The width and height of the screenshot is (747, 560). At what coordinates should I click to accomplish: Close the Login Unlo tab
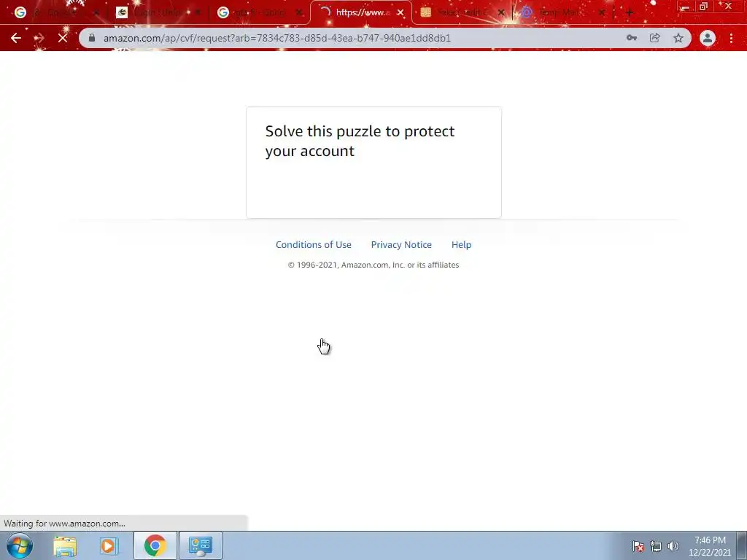point(198,13)
